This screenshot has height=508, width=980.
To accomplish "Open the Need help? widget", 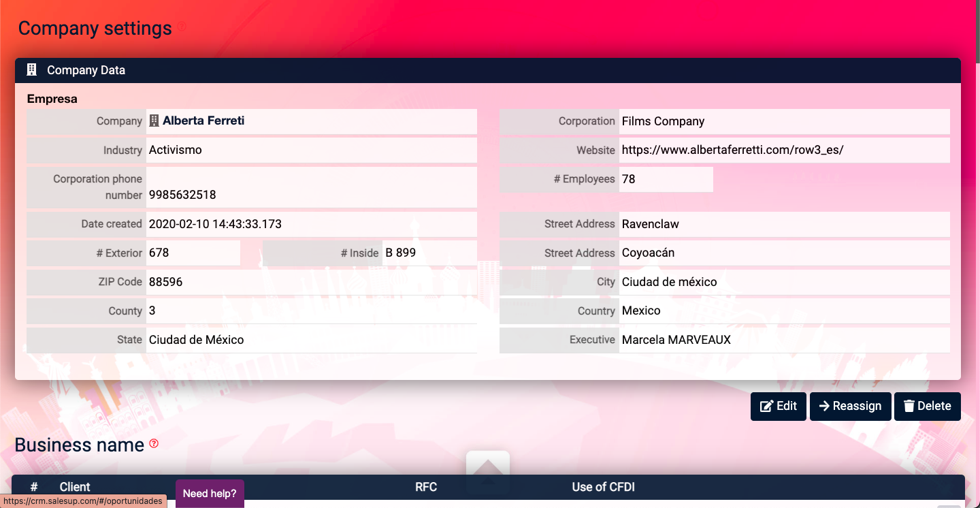I will pos(210,494).
